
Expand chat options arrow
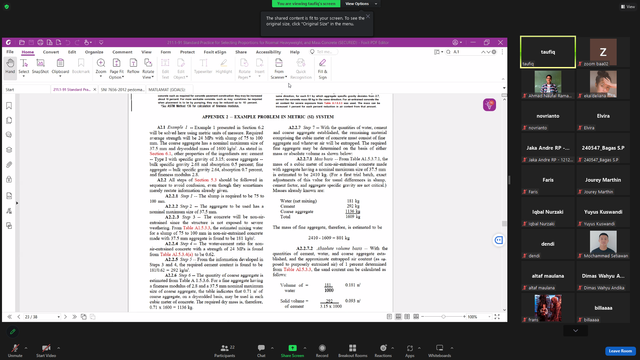click(x=272, y=348)
